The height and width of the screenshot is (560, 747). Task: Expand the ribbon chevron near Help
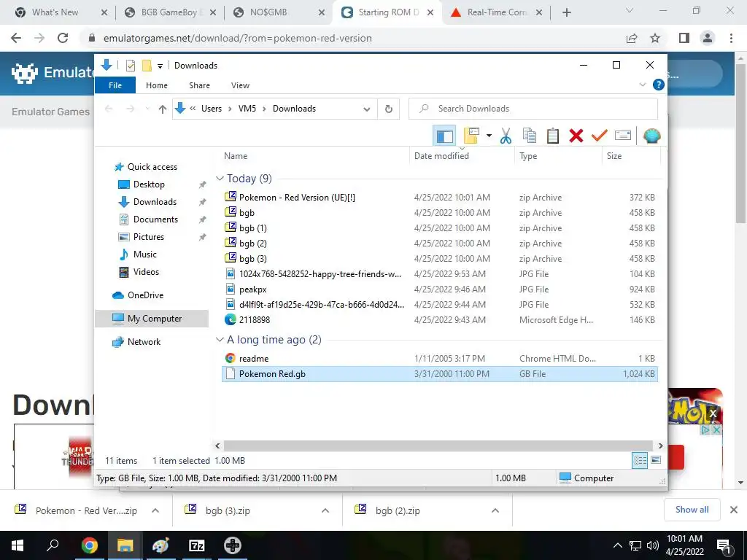[x=642, y=85]
